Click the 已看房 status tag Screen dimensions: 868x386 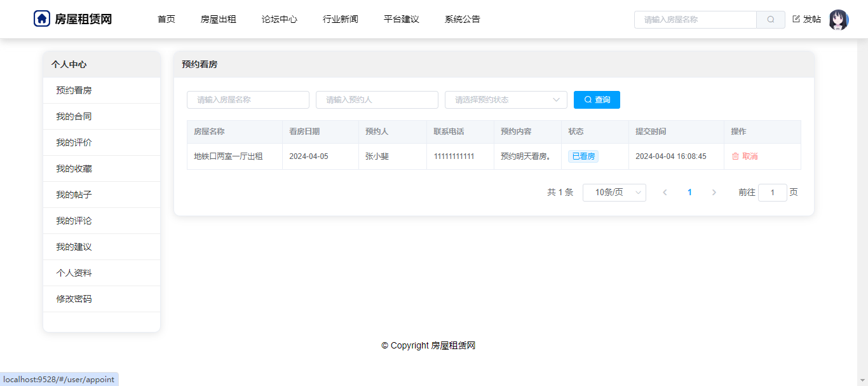[x=583, y=156]
